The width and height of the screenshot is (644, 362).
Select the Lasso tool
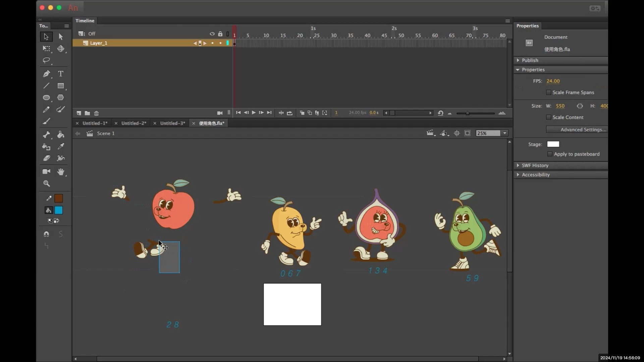pyautogui.click(x=46, y=60)
